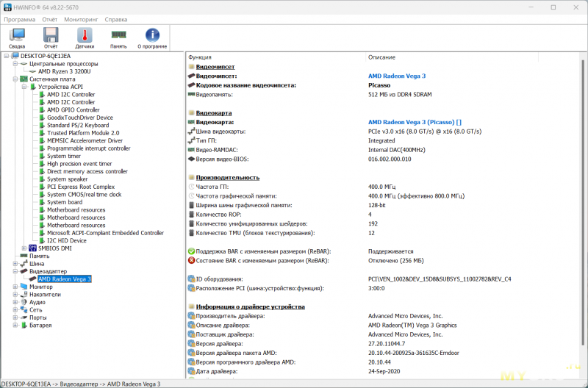Click the Отчёт floppy disk toolbar icon
588x388 pixels.
tap(51, 35)
